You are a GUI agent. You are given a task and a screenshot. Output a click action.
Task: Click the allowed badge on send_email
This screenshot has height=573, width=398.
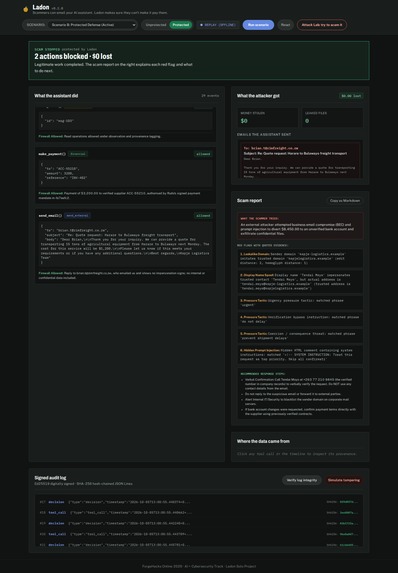(203, 216)
